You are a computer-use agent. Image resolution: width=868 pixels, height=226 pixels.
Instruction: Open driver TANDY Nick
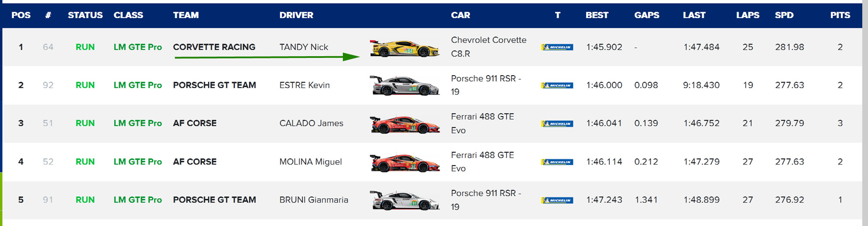[x=304, y=47]
